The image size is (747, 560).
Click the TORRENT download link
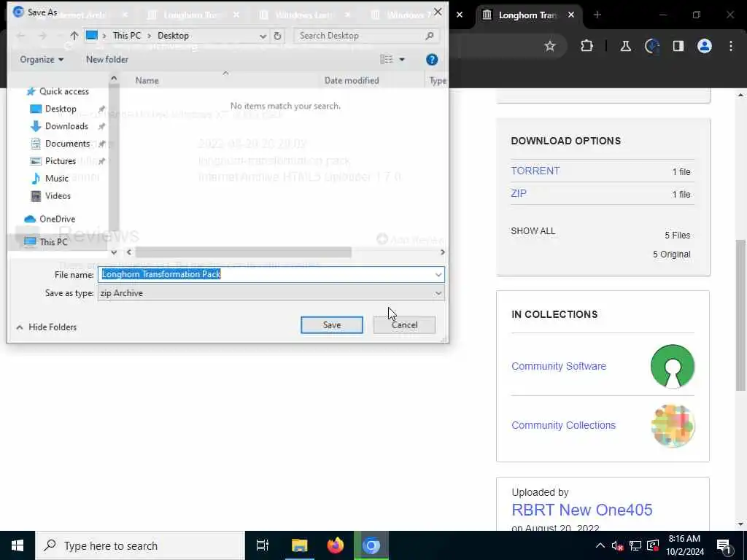535,171
